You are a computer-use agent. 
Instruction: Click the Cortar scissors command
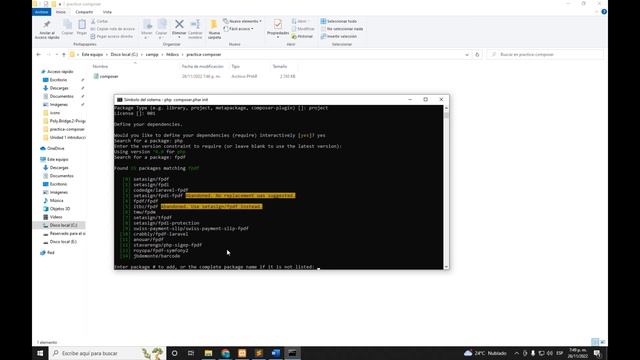point(100,21)
